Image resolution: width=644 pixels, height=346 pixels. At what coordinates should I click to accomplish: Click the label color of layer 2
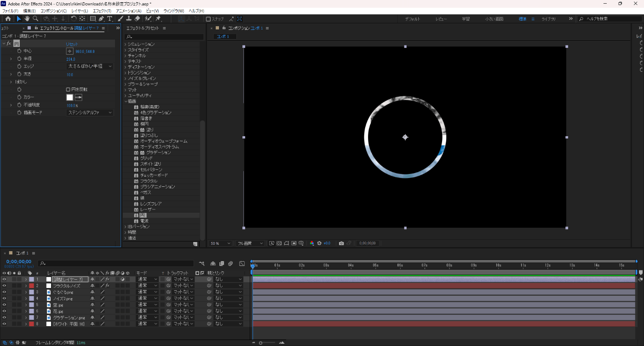click(31, 286)
